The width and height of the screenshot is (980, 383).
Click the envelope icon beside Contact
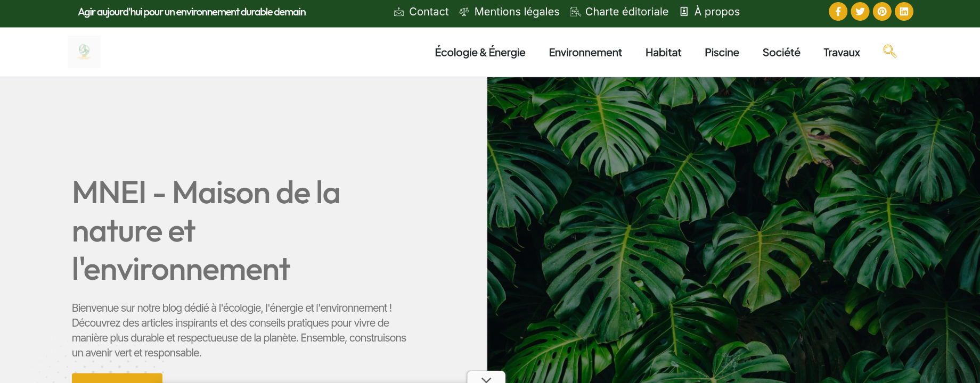coord(399,12)
